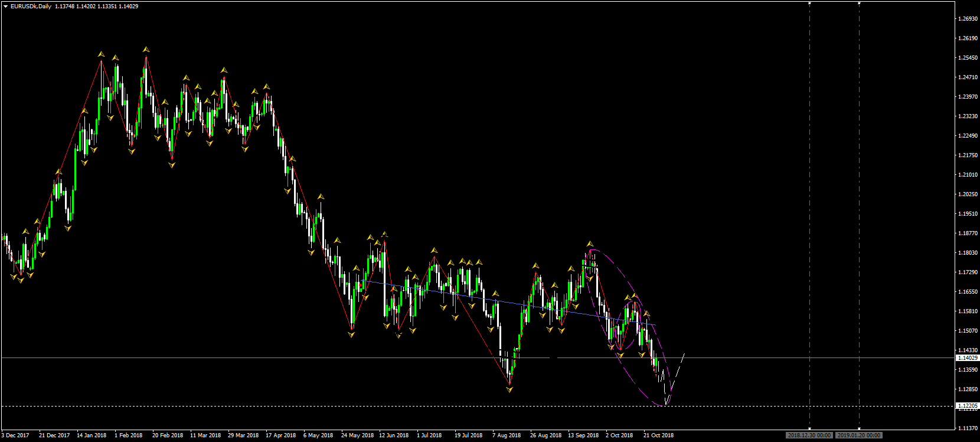This screenshot has height=442, width=980.
Task: Click the 1.26930 price on the price scale
Action: click(967, 19)
